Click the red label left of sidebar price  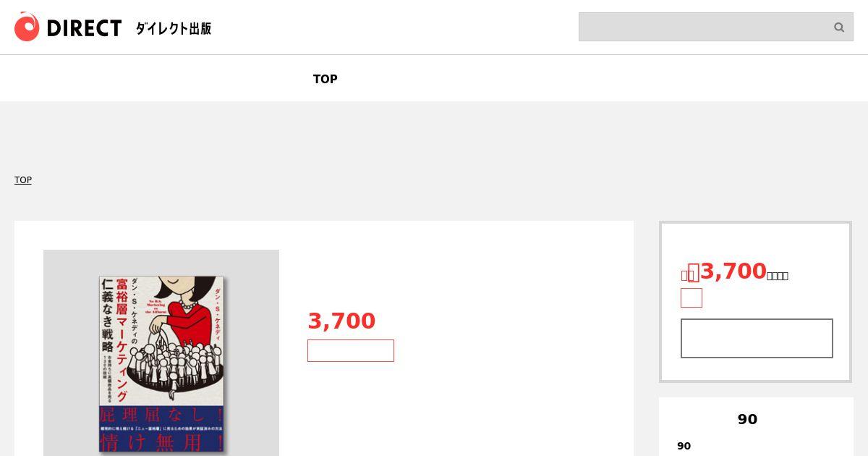pos(687,275)
